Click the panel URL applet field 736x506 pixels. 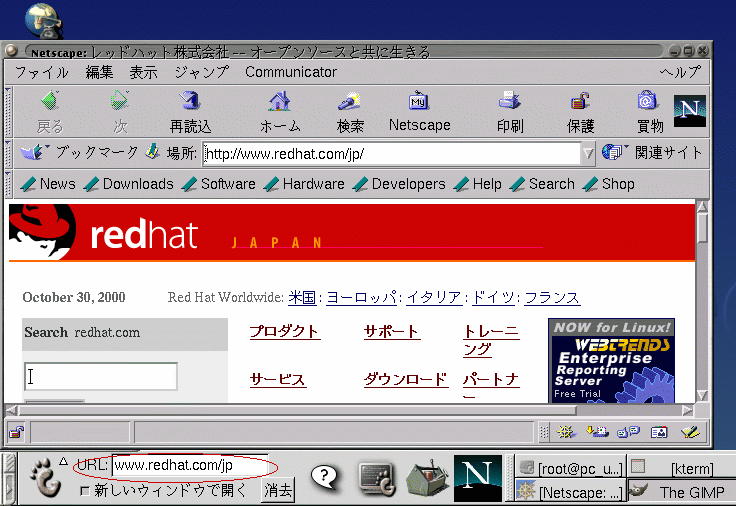[190, 465]
